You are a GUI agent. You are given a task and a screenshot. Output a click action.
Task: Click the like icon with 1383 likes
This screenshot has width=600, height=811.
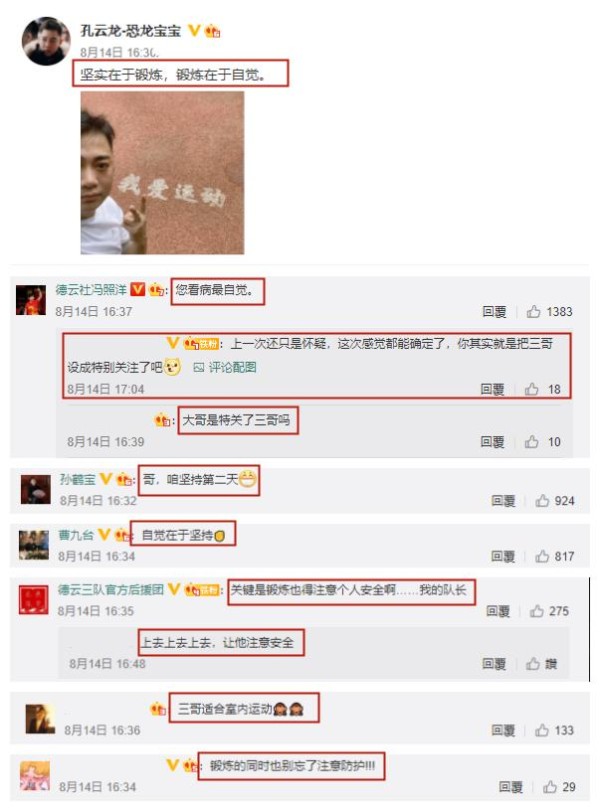click(533, 311)
